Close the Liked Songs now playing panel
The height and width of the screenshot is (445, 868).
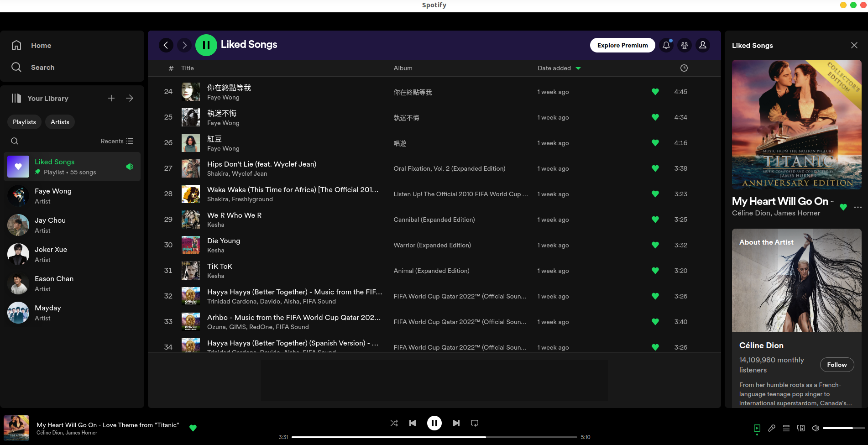(854, 45)
